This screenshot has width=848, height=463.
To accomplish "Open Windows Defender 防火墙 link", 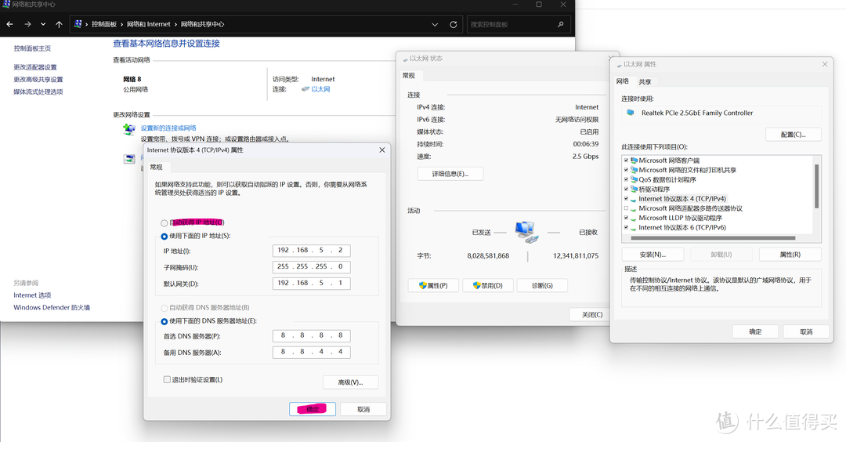I will click(52, 308).
